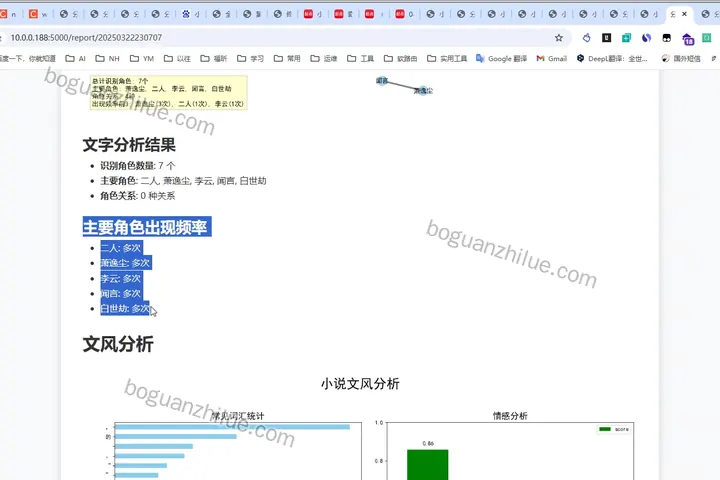Click the 萧逸尘: 多次 list item
Image resolution: width=720 pixels, height=480 pixels.
(126, 263)
